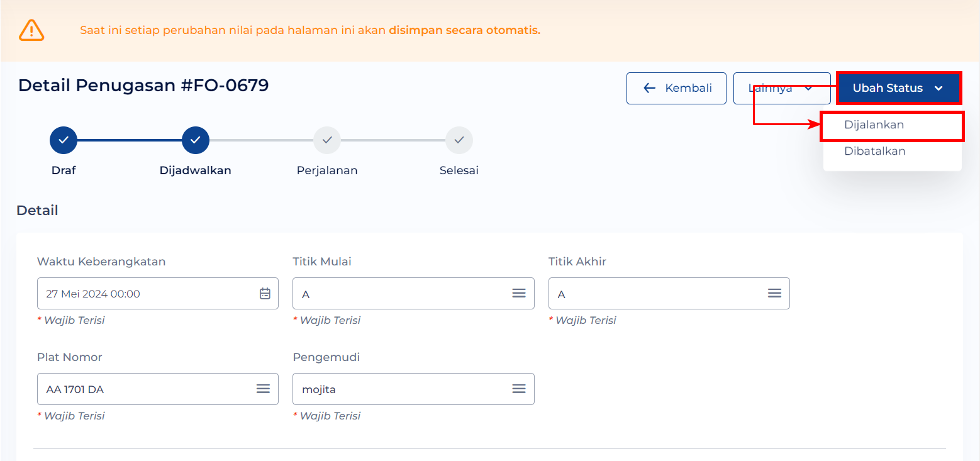Open the Titik Akhir dropdown field
This screenshot has width=980, height=461.
pyautogui.click(x=669, y=294)
